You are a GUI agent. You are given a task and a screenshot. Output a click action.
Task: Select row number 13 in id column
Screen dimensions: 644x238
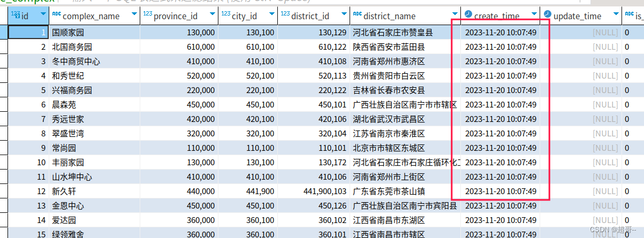coord(28,206)
